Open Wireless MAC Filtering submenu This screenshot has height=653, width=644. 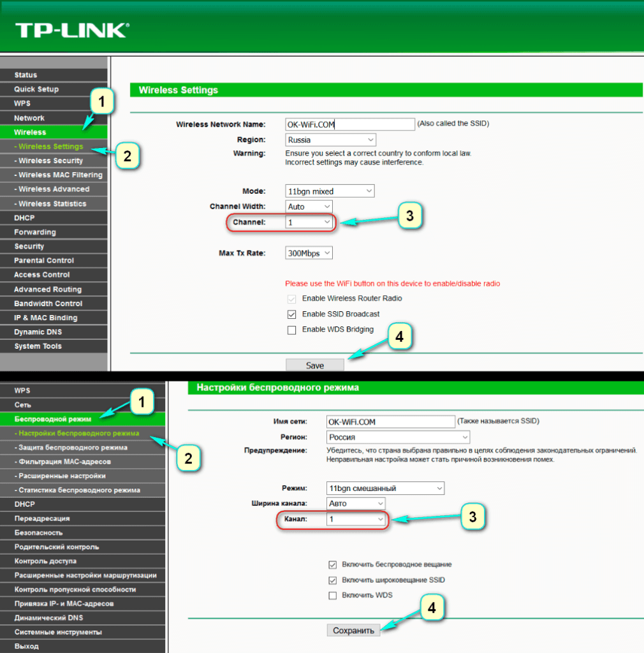coord(60,175)
